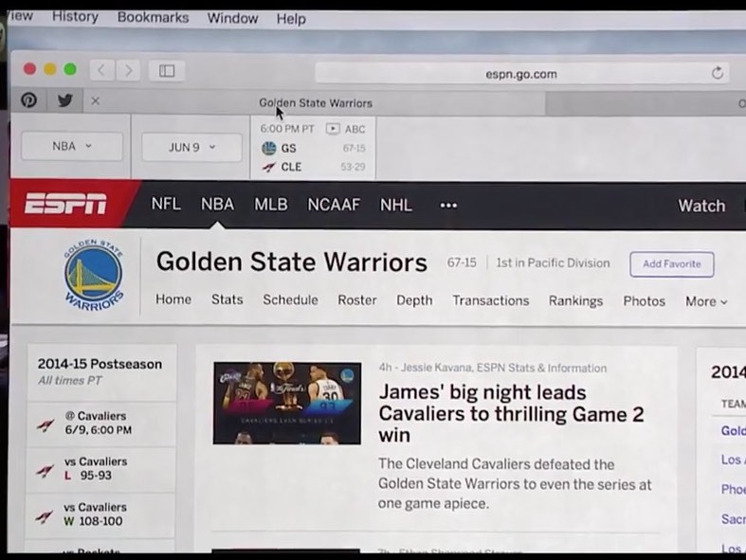Go to NBA section in ESPN nav

[x=217, y=204]
